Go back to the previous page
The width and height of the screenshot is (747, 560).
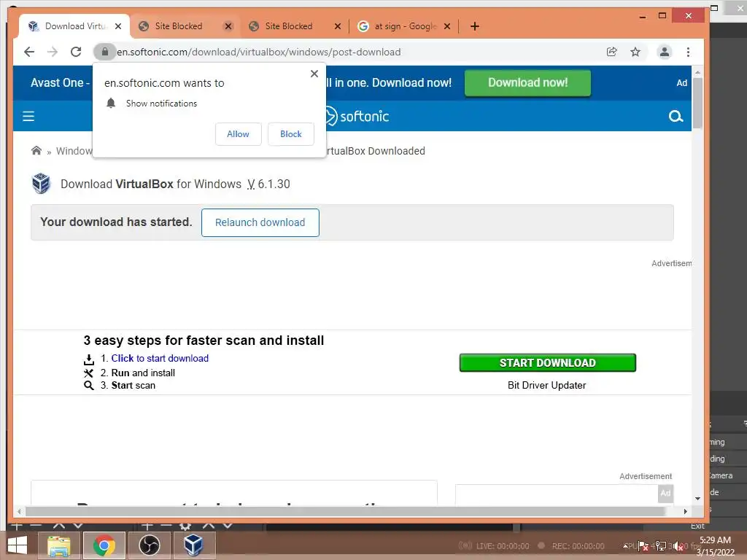coord(29,52)
